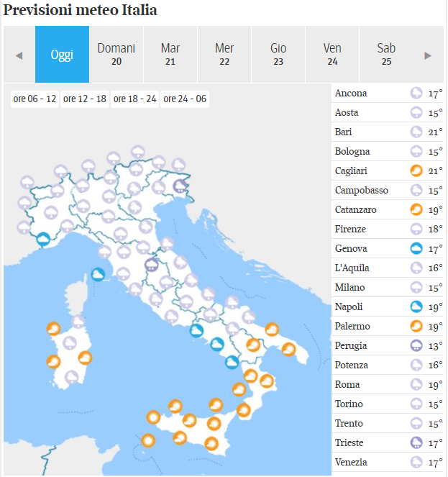Image resolution: width=448 pixels, height=477 pixels.
Task: Open the Mer 22 forecast tab
Action: click(x=224, y=55)
